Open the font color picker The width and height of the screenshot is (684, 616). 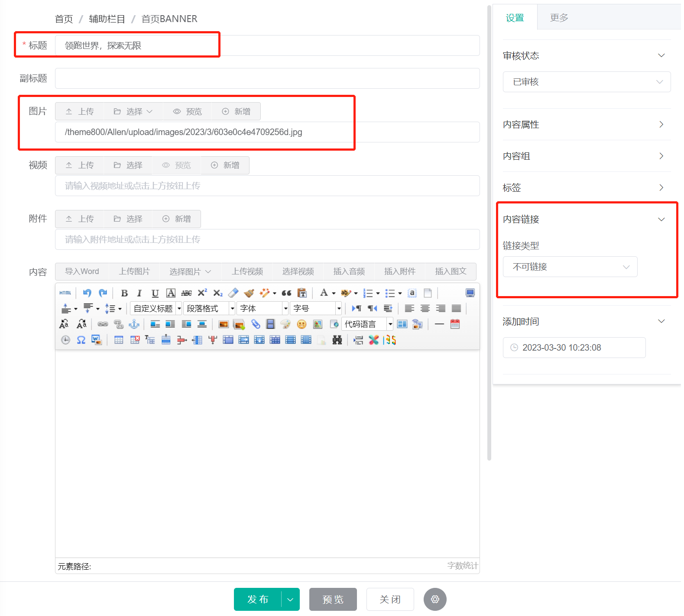pyautogui.click(x=324, y=293)
